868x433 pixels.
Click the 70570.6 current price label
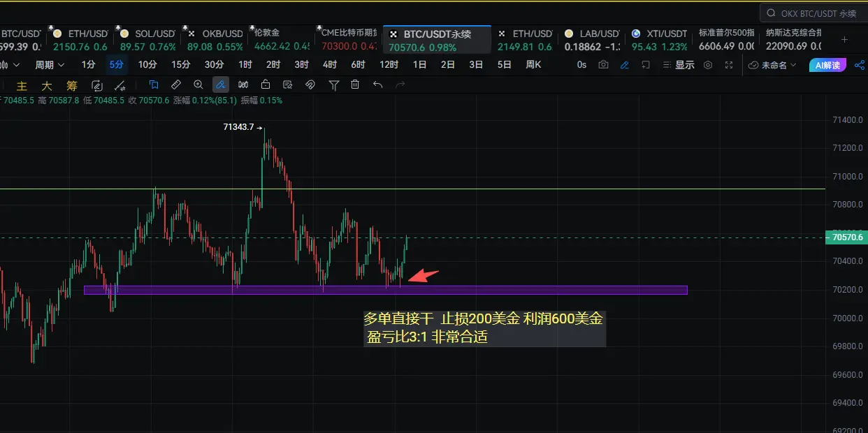pyautogui.click(x=846, y=237)
